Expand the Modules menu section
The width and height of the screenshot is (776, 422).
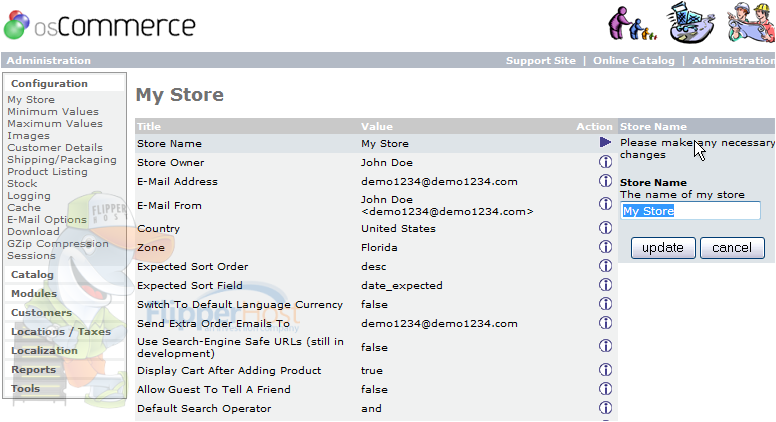click(34, 293)
